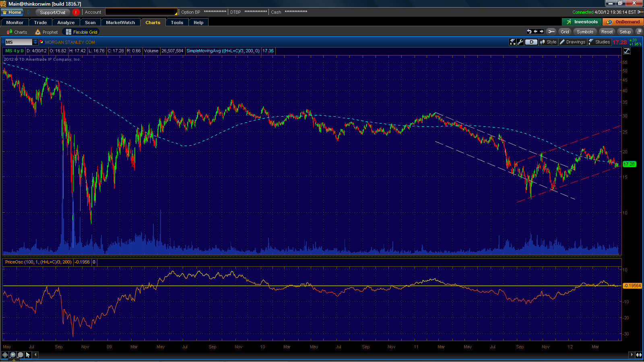
Task: Switch to the MarketWatch tab
Action: [x=120, y=23]
